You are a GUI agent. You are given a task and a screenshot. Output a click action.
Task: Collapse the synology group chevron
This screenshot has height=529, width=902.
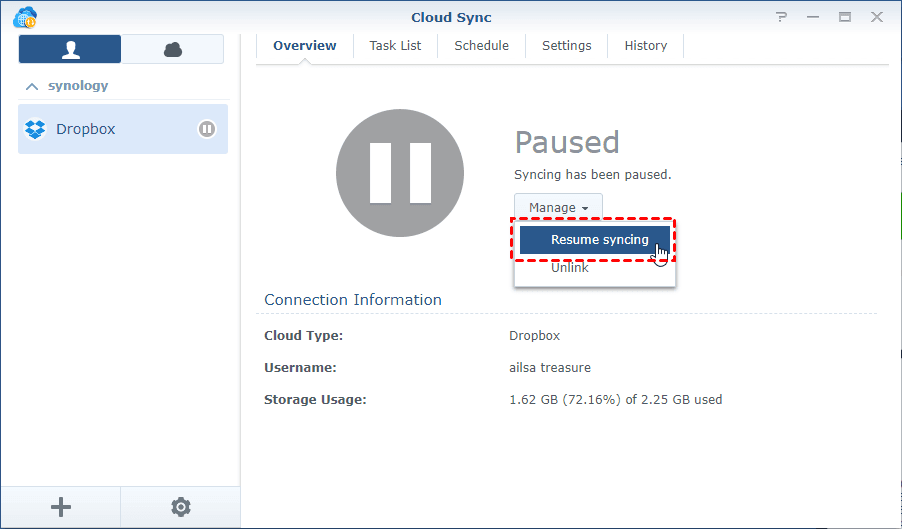click(x=32, y=86)
